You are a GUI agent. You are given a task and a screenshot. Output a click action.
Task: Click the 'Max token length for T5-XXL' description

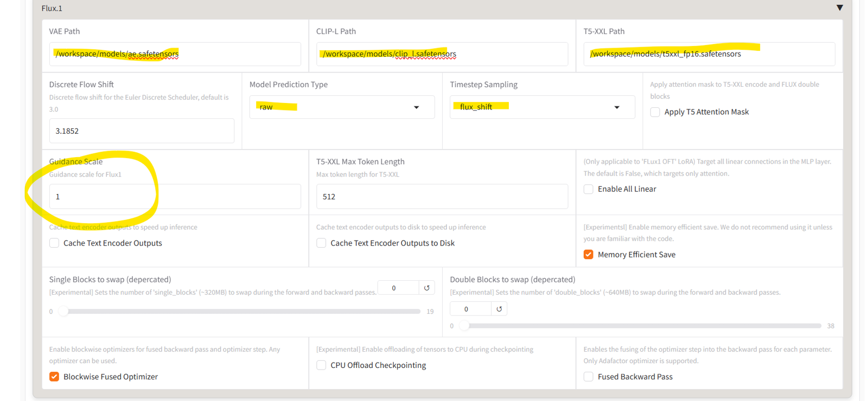[358, 174]
